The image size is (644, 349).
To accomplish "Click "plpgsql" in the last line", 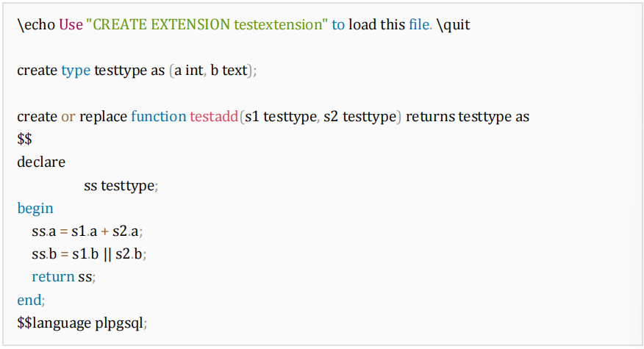I will [125, 323].
